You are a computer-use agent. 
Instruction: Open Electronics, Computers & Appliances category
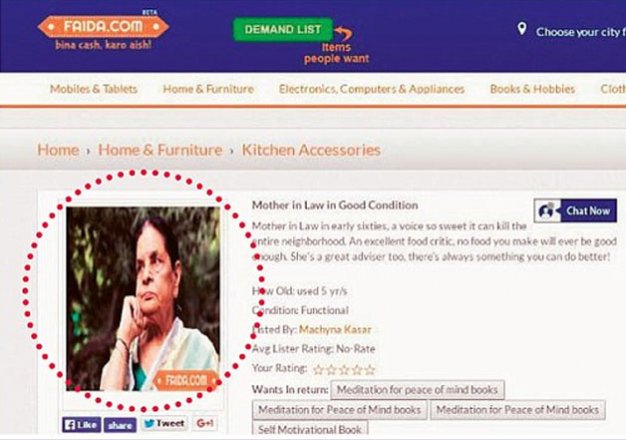[372, 89]
